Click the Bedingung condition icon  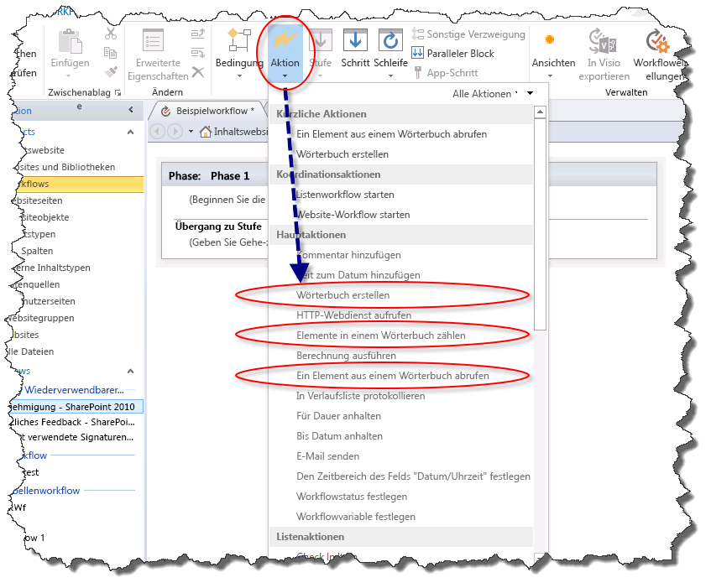(239, 40)
